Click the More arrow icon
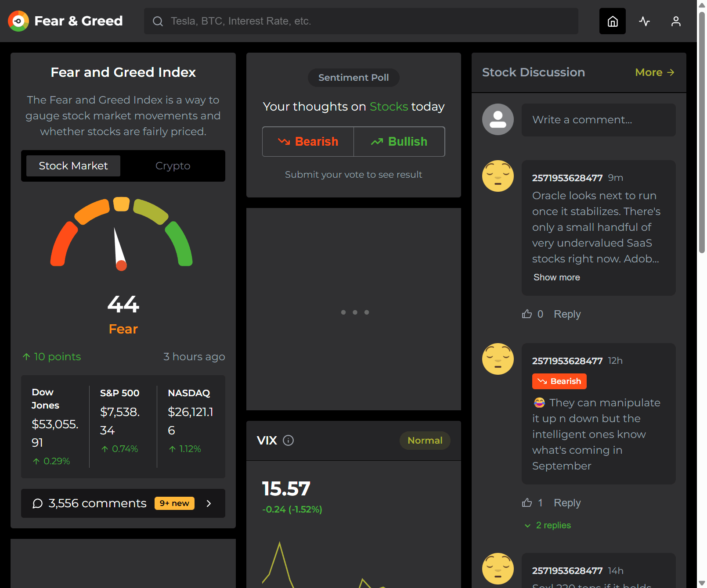This screenshot has width=707, height=588. click(671, 72)
